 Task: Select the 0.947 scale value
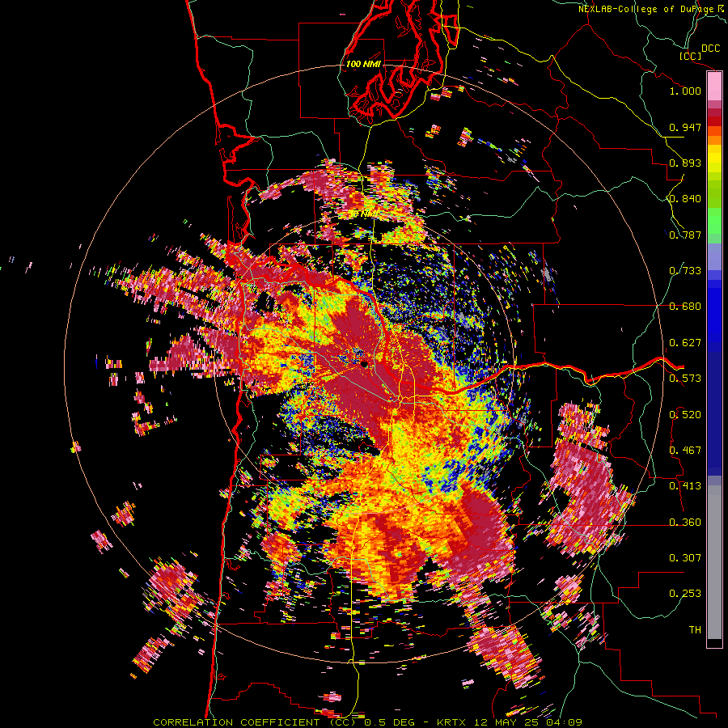685,127
